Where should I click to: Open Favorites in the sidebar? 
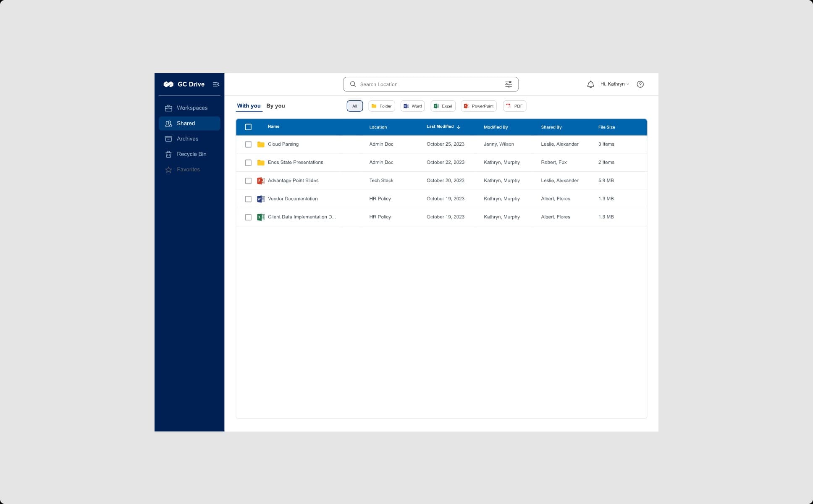[x=189, y=170]
